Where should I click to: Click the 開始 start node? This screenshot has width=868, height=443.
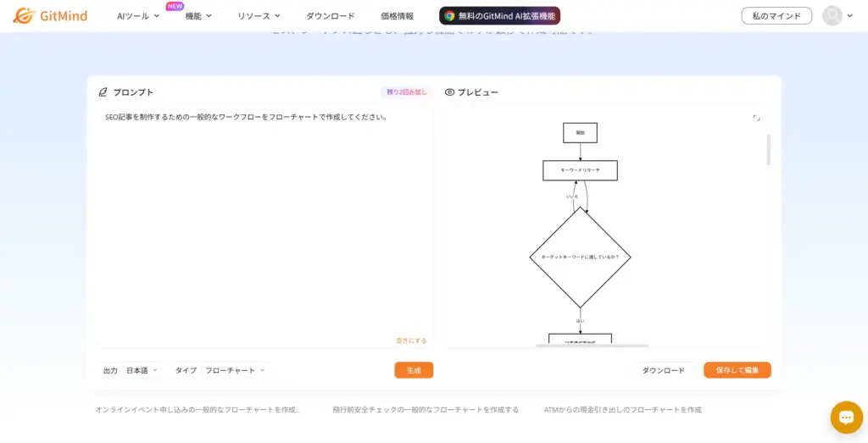point(580,133)
